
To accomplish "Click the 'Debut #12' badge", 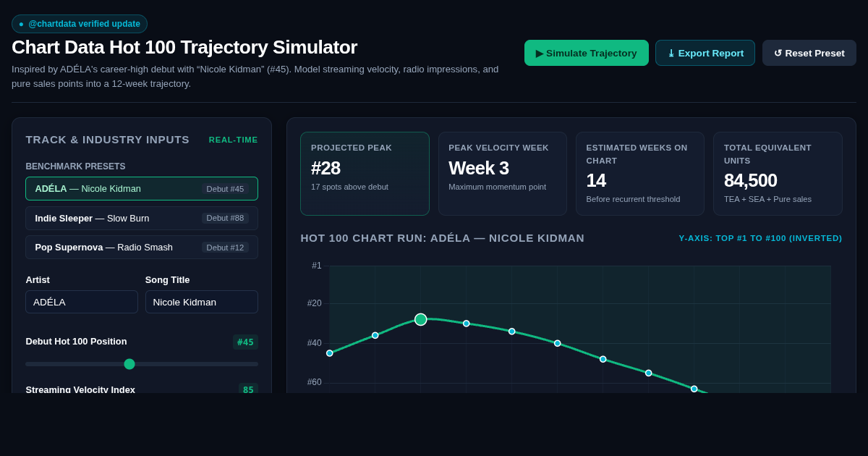I will [x=225, y=247].
